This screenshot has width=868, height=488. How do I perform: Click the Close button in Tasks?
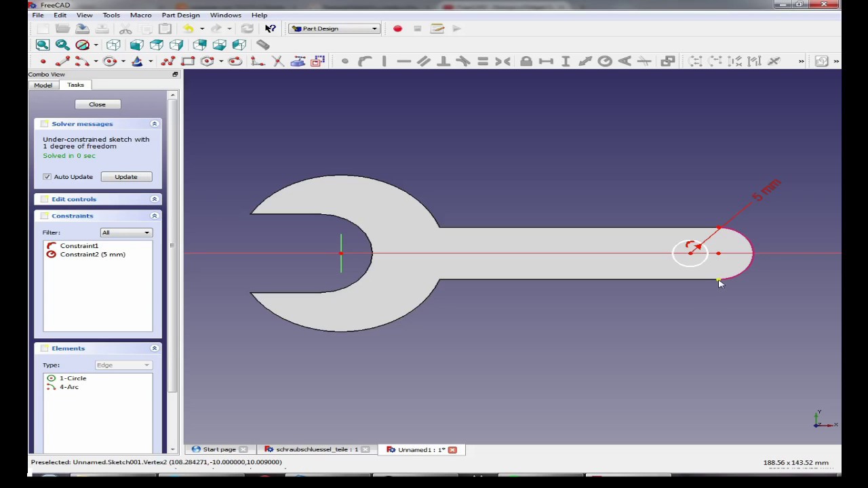click(97, 104)
